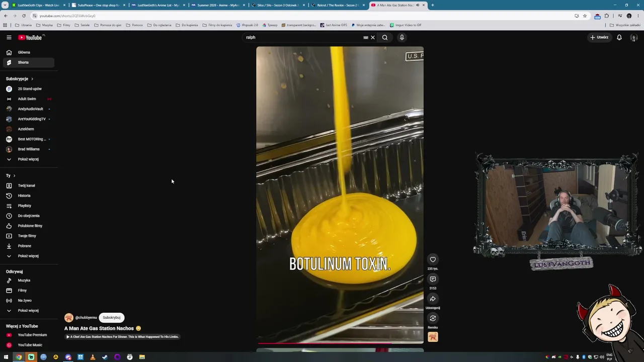Open the AndyAudioVault channel

pos(28,109)
